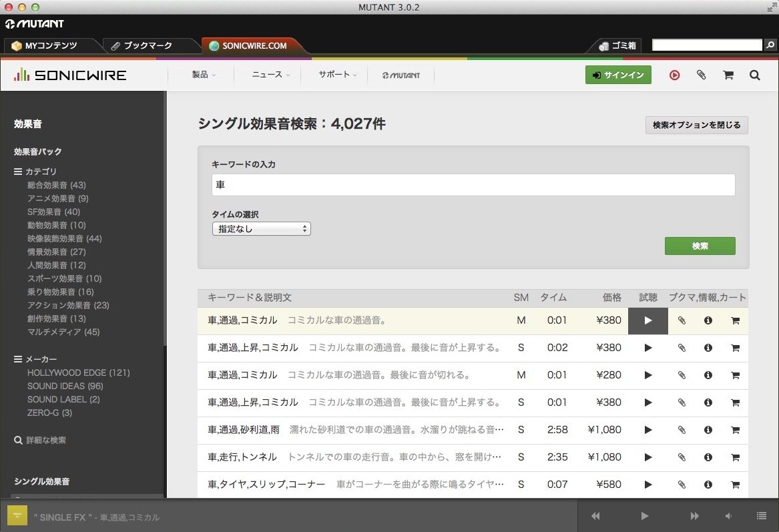Click 検索オプションを閉じる button
The image size is (779, 532).
click(x=696, y=125)
